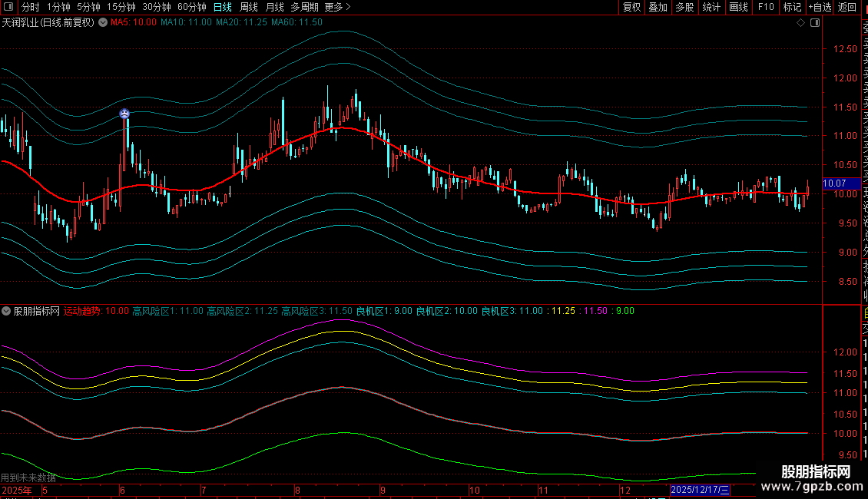Click the 2025/12/17 date marker on timeline
Viewport: 868px width, 499px height.
(x=700, y=490)
